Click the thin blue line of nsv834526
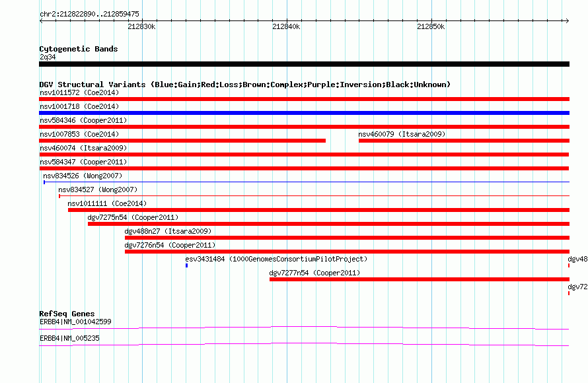Image resolution: width=588 pixels, height=383 pixels. (307, 182)
